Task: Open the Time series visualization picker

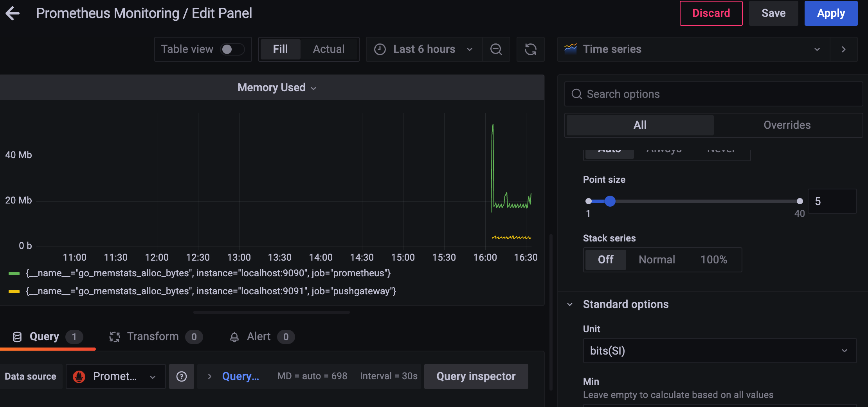Action: (x=693, y=49)
